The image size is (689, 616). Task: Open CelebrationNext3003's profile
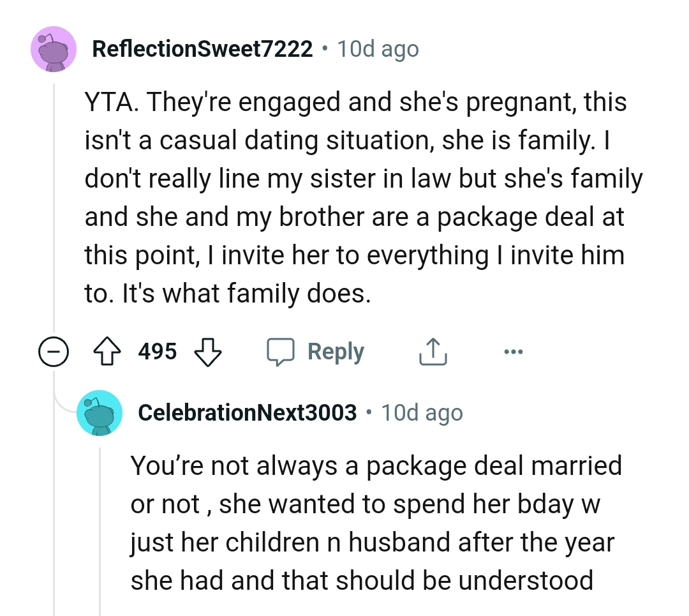[x=247, y=412]
